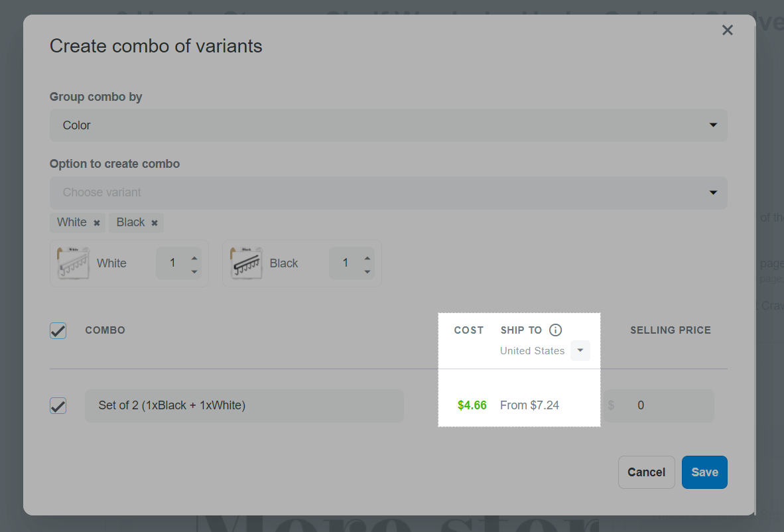
Task: Click the selling price input field
Action: (659, 405)
